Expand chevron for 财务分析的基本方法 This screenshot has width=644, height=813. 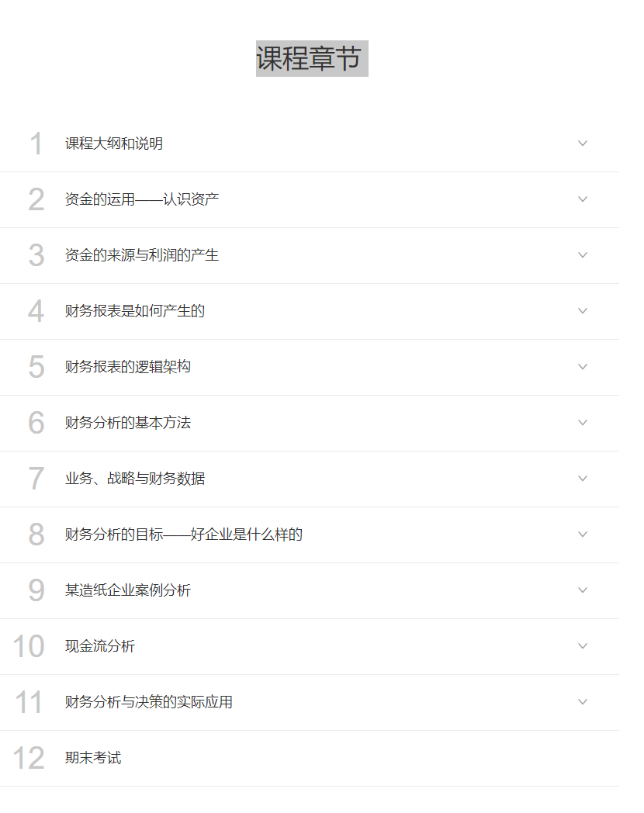tap(582, 423)
